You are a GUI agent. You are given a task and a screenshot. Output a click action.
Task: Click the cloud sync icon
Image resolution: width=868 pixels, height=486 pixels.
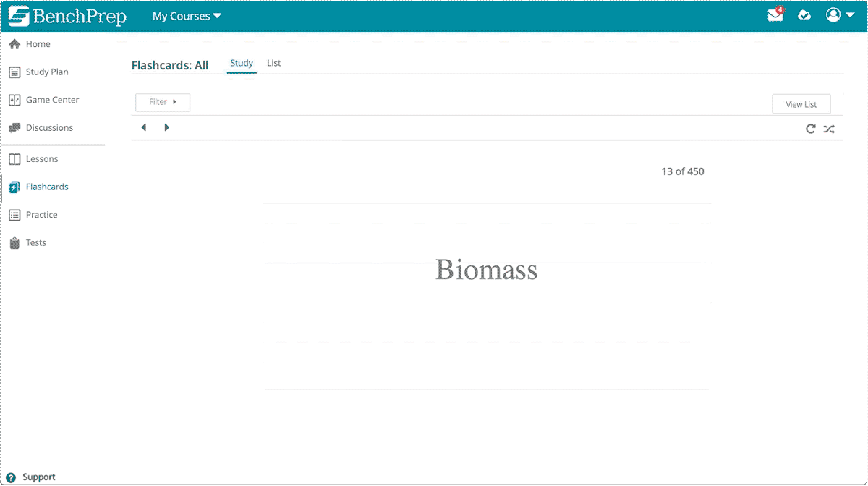tap(804, 15)
